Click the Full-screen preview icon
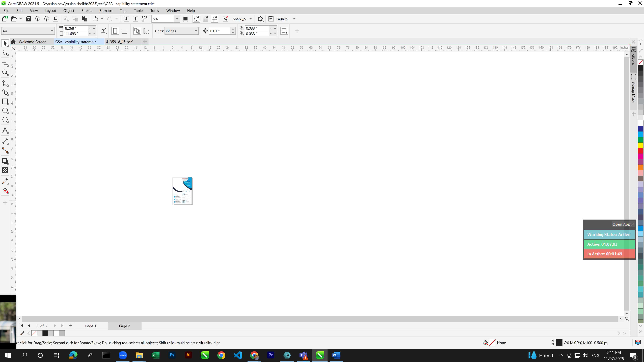 (185, 19)
